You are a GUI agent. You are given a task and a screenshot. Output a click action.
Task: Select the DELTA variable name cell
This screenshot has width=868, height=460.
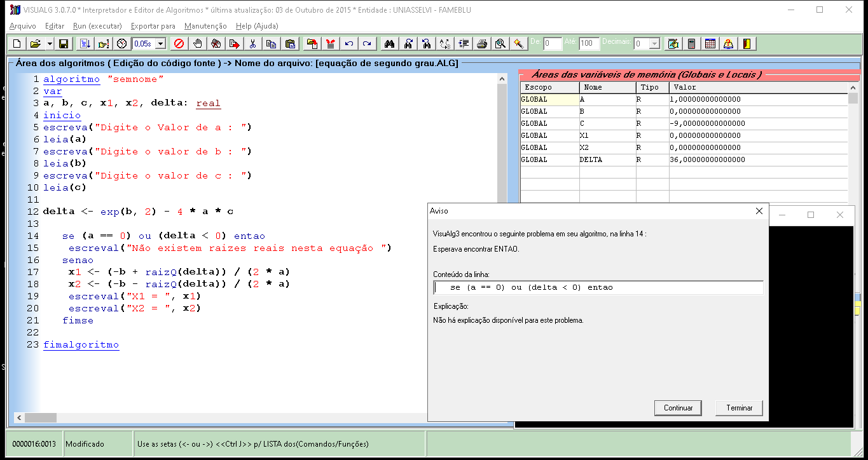(608, 160)
